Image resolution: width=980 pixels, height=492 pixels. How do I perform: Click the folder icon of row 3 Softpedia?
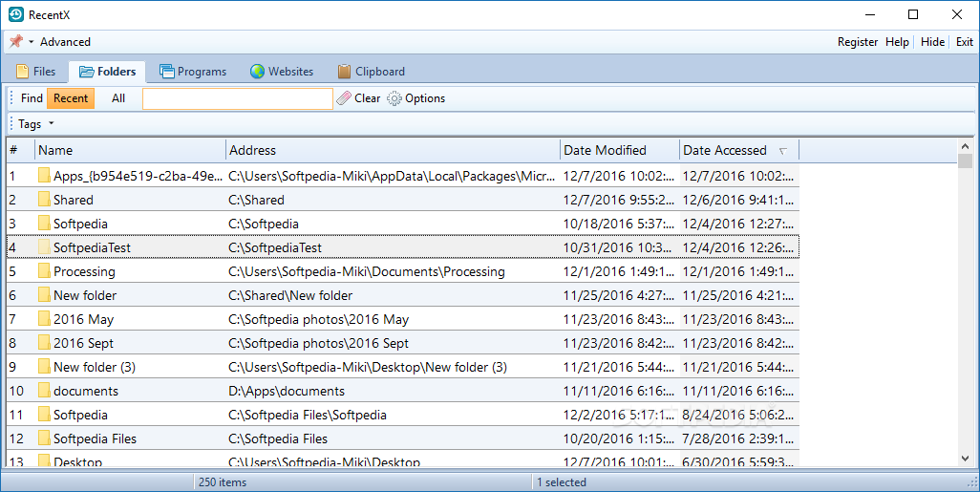pos(44,224)
